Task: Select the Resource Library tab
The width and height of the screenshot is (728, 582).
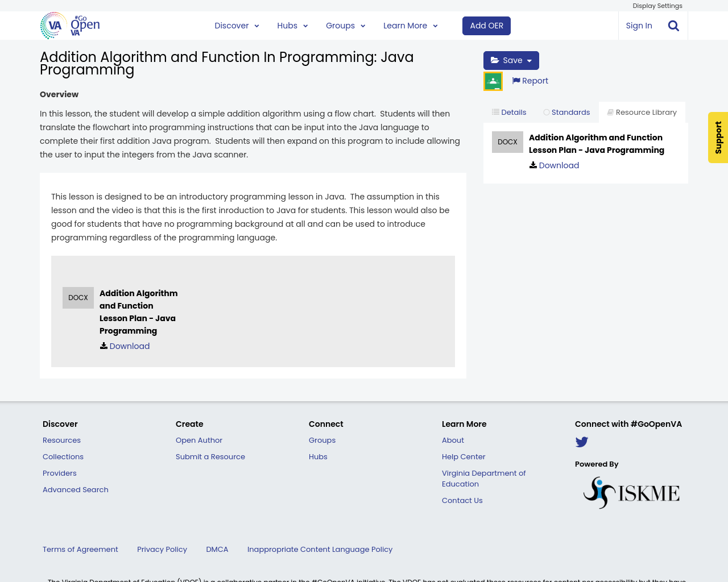Action: coord(642,113)
